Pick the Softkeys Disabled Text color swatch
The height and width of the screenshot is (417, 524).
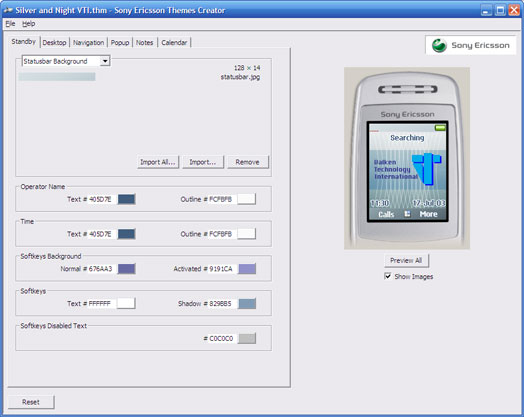pyautogui.click(x=247, y=338)
